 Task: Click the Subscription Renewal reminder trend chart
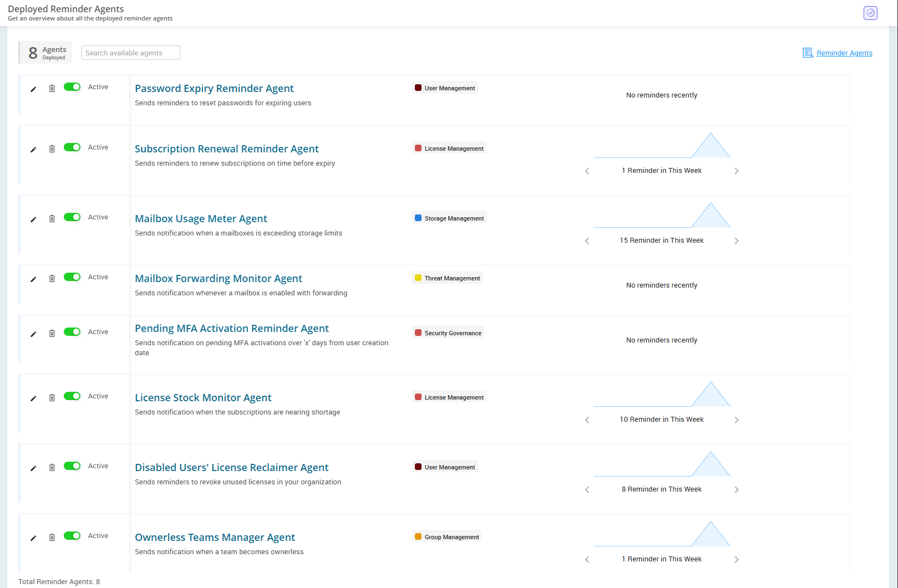tap(662, 146)
